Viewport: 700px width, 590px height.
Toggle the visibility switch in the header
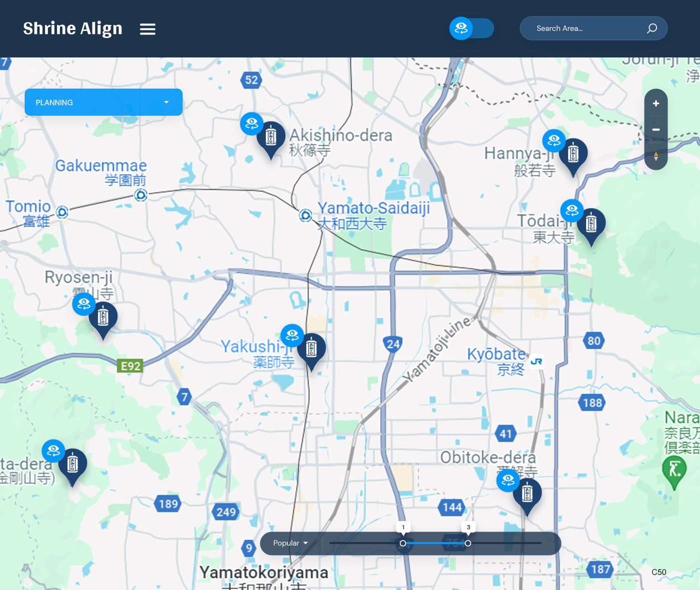coord(471,28)
